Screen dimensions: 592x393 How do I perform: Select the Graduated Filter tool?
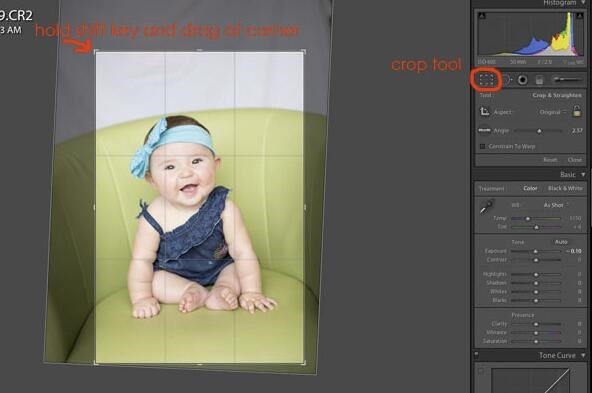[x=540, y=80]
